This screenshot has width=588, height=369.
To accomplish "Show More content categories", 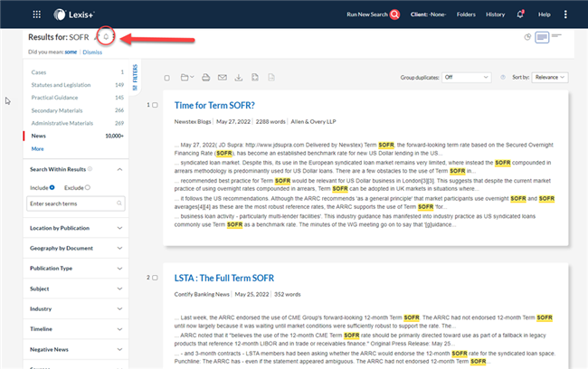I will click(37, 149).
